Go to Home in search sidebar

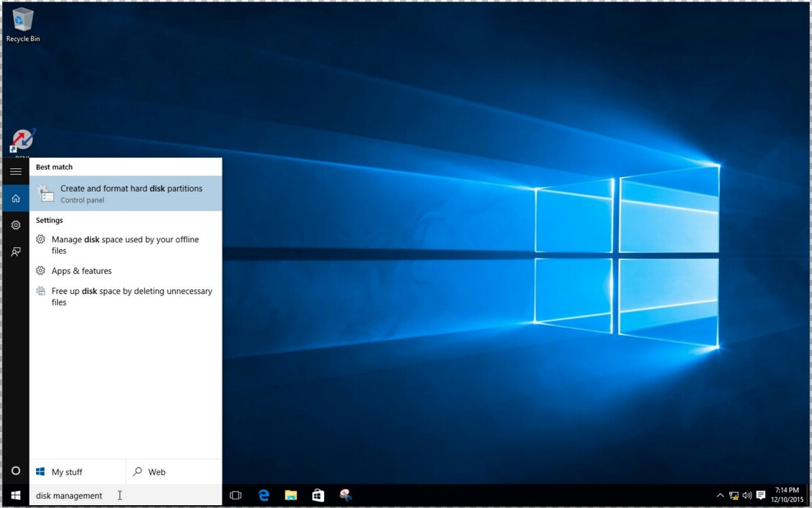[16, 198]
